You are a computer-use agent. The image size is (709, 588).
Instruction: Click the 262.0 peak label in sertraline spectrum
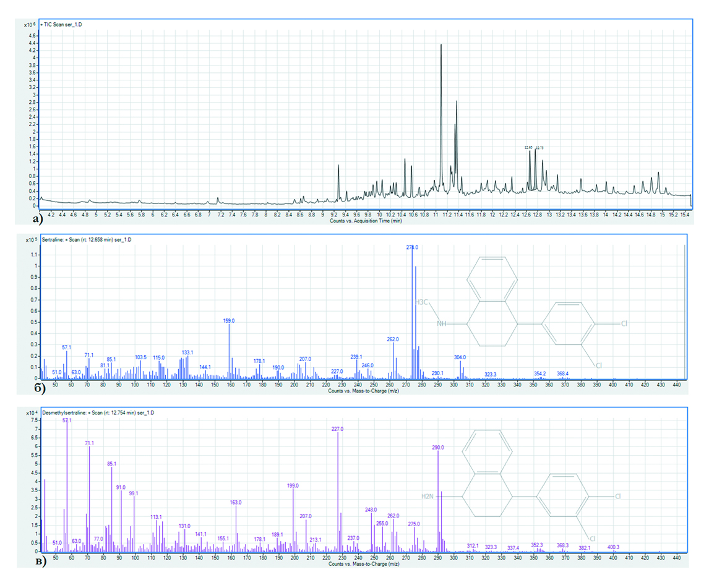393,339
